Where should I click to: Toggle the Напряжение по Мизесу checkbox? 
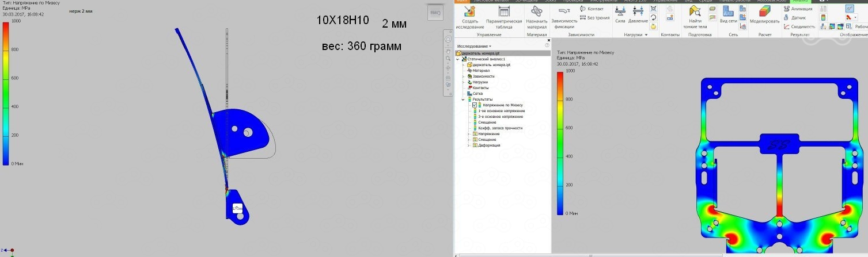coord(475,105)
